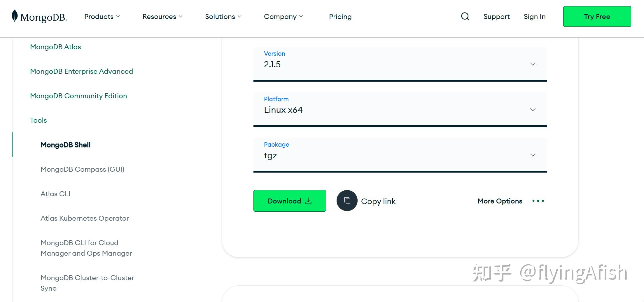The height and width of the screenshot is (302, 644).
Task: Click the MongoDB leaf logo
Action: pyautogui.click(x=15, y=16)
